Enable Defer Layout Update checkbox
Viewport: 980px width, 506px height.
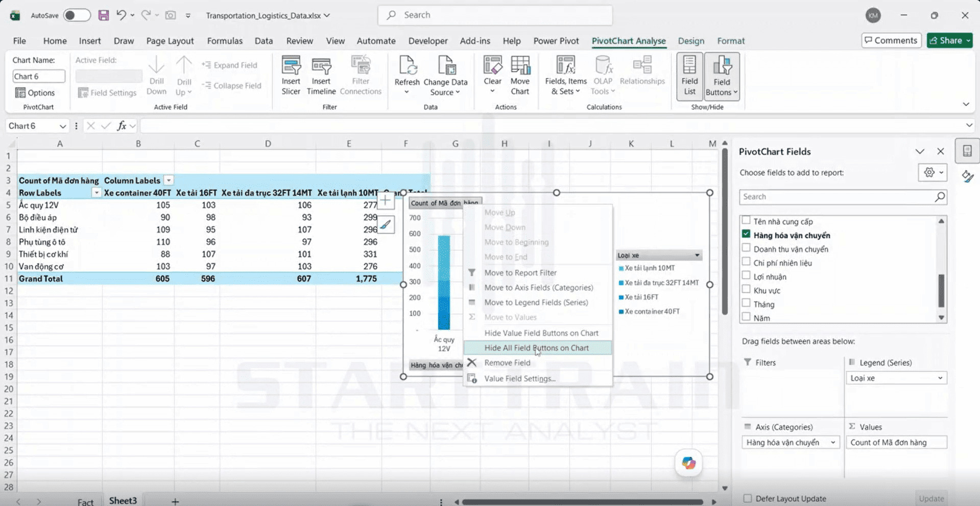tap(748, 498)
